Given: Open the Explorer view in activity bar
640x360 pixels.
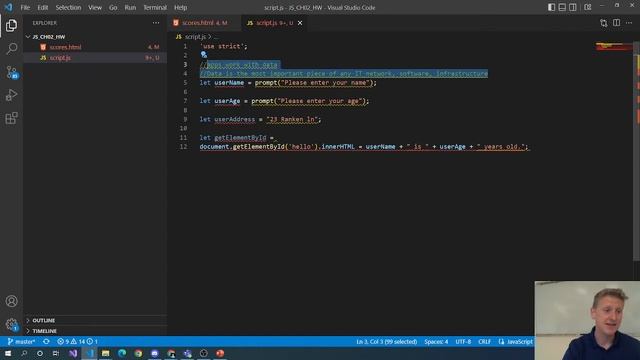Looking at the screenshot, I should click(11, 25).
